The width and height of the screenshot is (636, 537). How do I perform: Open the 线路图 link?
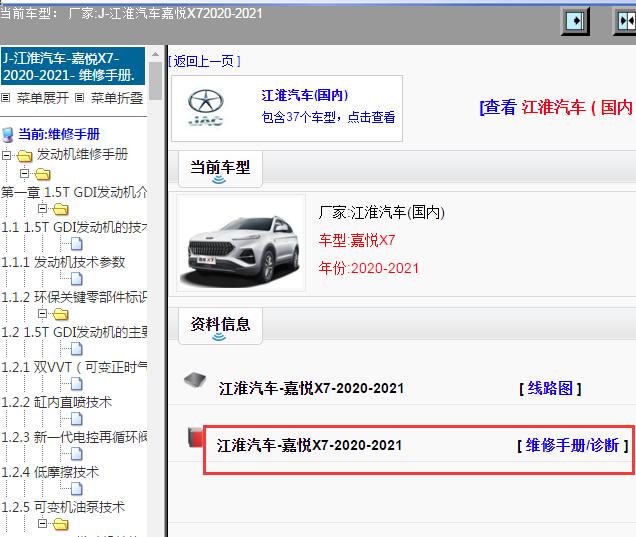(550, 389)
